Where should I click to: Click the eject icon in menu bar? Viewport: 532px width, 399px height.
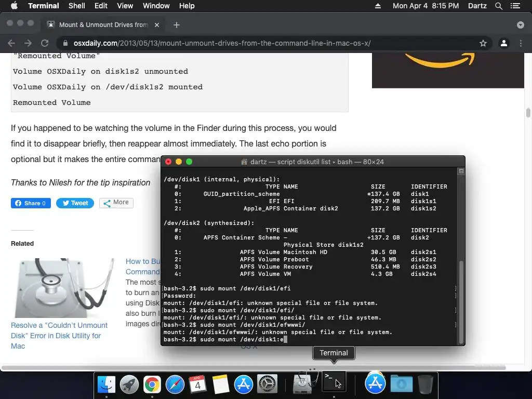tap(378, 6)
